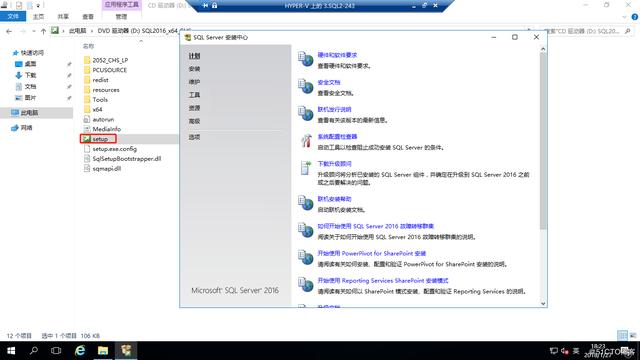This screenshot has width=640, height=360.
Task: Click the icon beside 安全文档
Action: pos(305,86)
